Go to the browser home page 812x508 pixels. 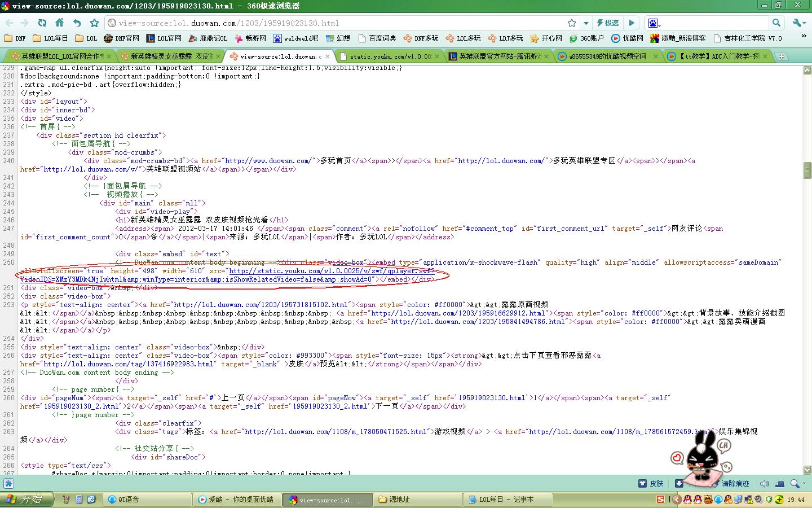pyautogui.click(x=59, y=23)
